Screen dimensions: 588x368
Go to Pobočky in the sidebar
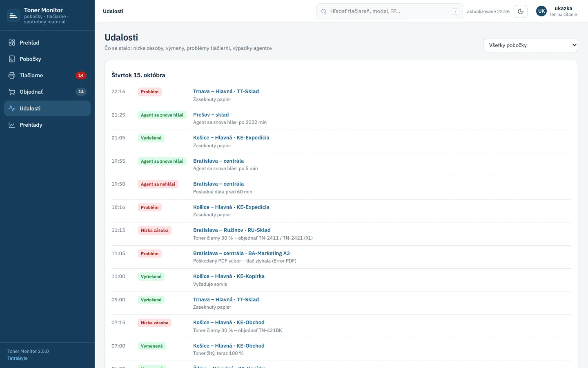(x=47, y=59)
